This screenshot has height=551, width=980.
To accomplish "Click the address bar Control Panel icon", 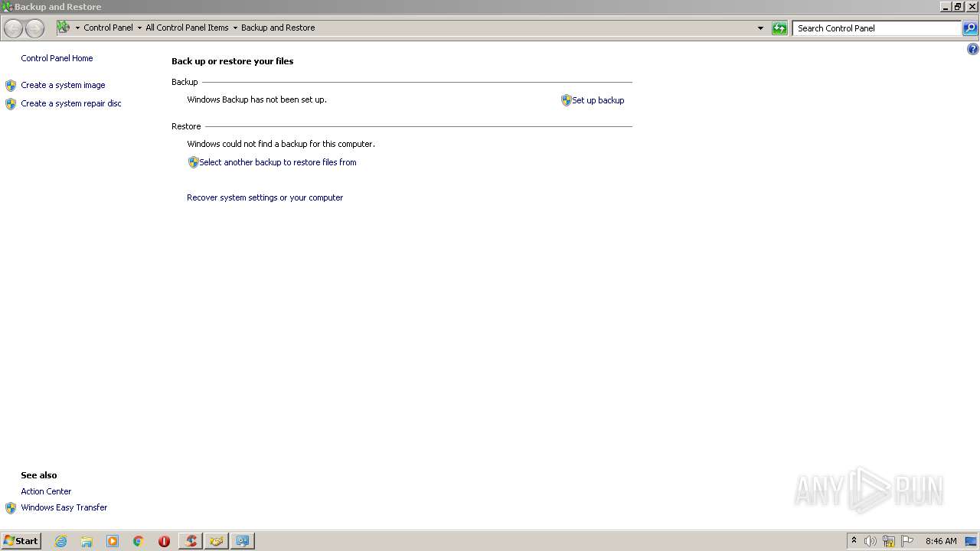I will click(63, 28).
